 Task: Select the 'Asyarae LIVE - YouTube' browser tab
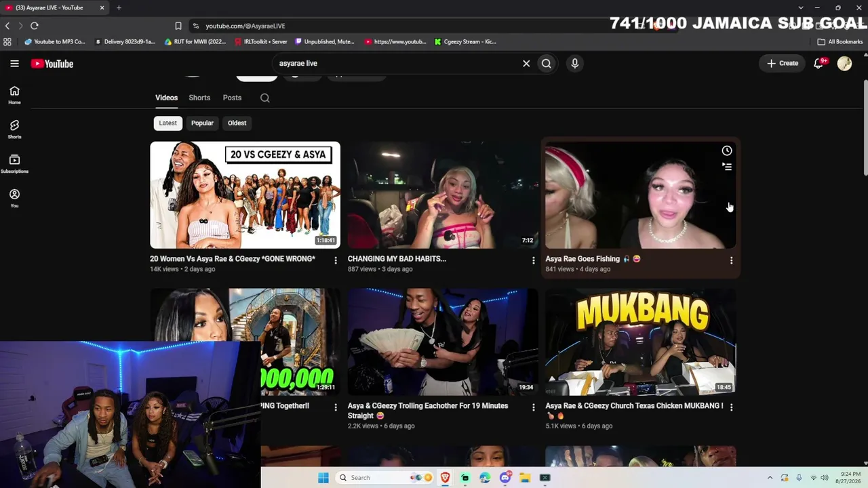(x=54, y=7)
